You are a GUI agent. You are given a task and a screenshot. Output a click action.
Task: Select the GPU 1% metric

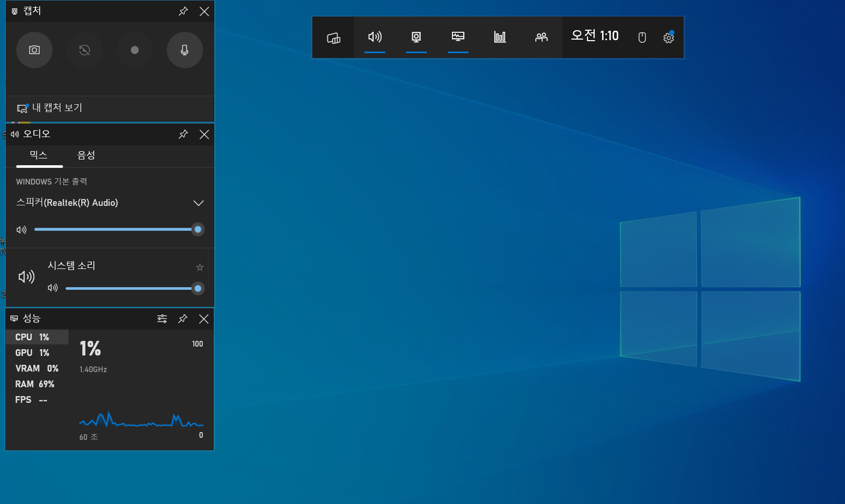pyautogui.click(x=37, y=353)
